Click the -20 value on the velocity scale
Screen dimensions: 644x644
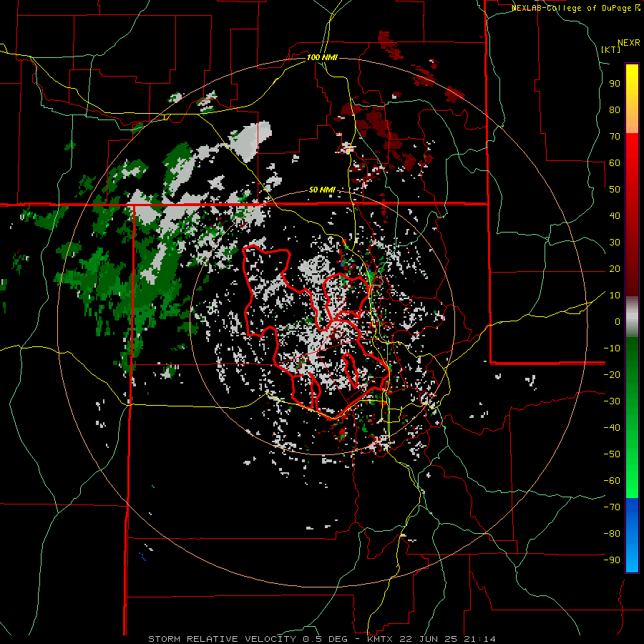612,374
